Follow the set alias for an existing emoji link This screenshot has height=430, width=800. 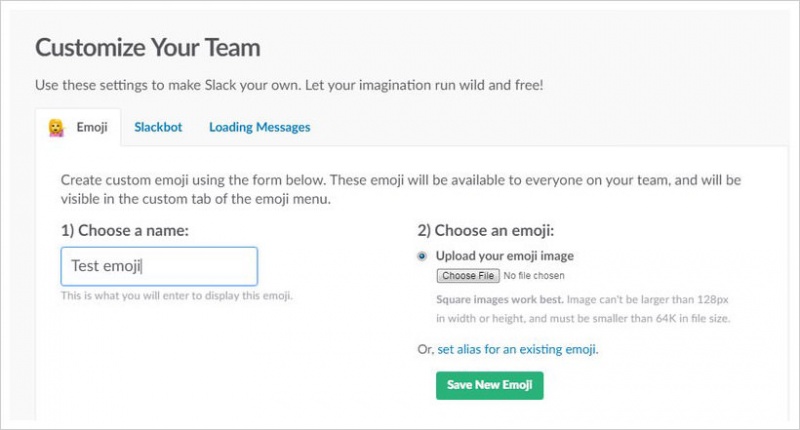(518, 349)
